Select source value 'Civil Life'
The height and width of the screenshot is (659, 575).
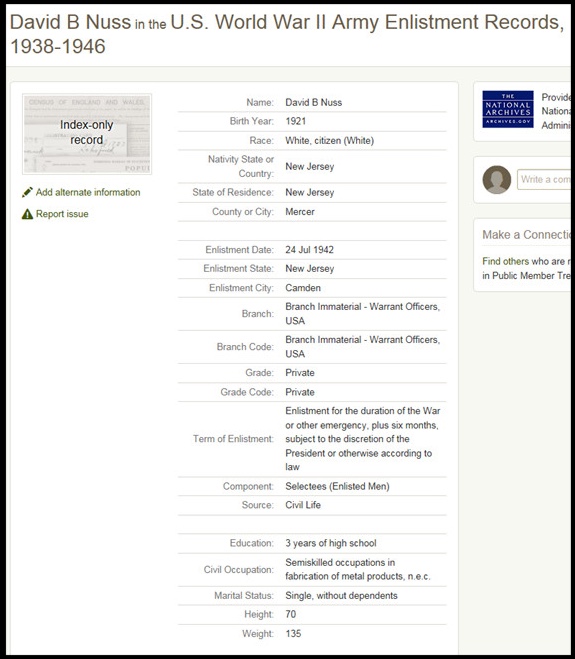[x=303, y=505]
